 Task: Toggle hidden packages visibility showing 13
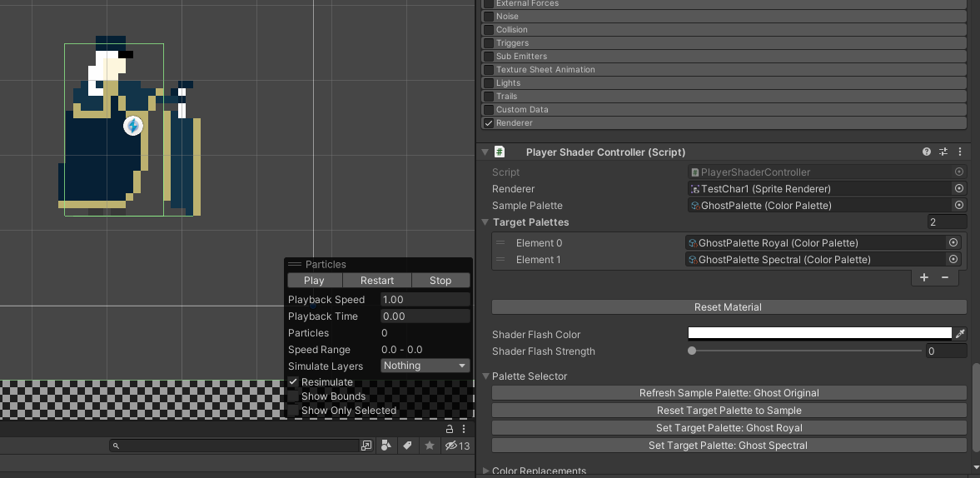click(x=457, y=446)
